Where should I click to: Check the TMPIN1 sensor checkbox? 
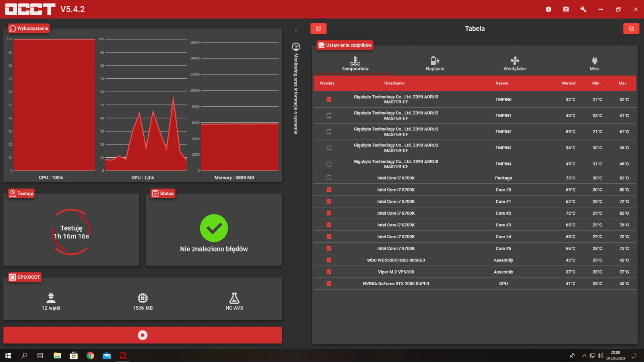(329, 115)
